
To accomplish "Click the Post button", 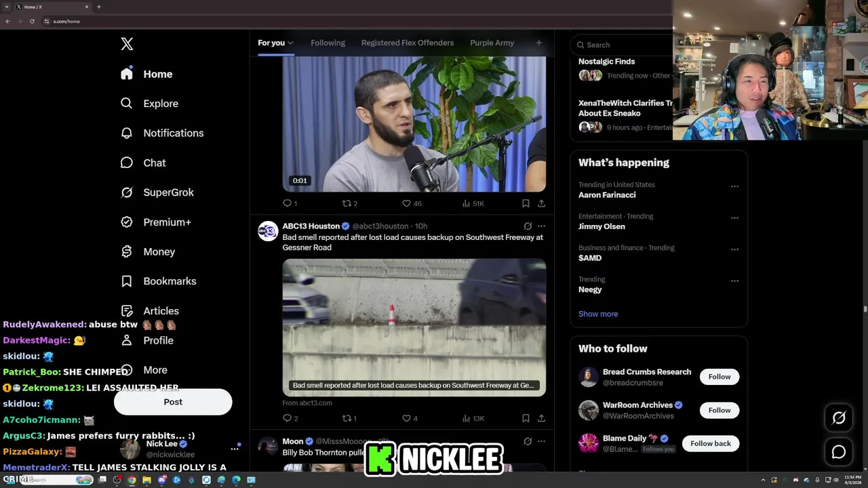I will (173, 402).
